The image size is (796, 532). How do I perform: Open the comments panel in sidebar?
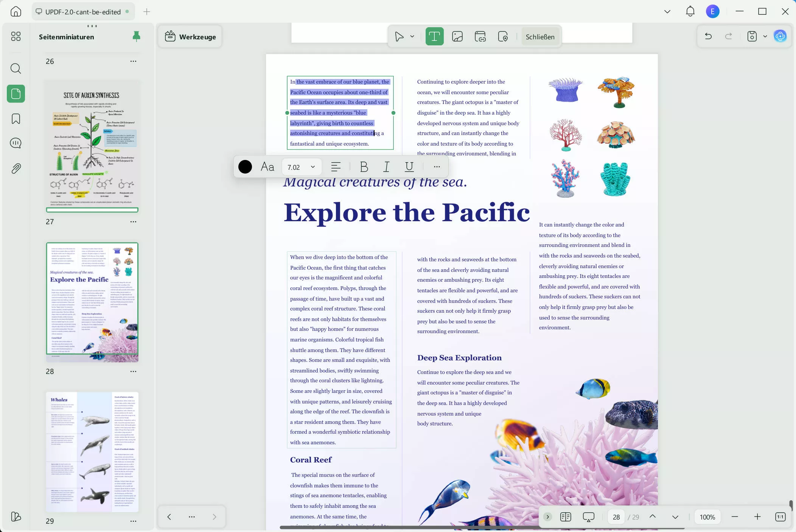click(x=16, y=143)
